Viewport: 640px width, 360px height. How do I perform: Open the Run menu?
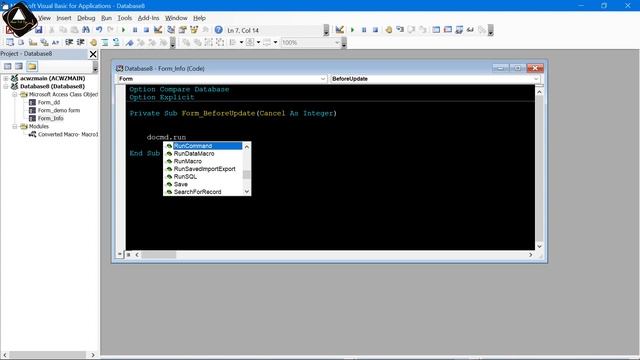pos(106,18)
